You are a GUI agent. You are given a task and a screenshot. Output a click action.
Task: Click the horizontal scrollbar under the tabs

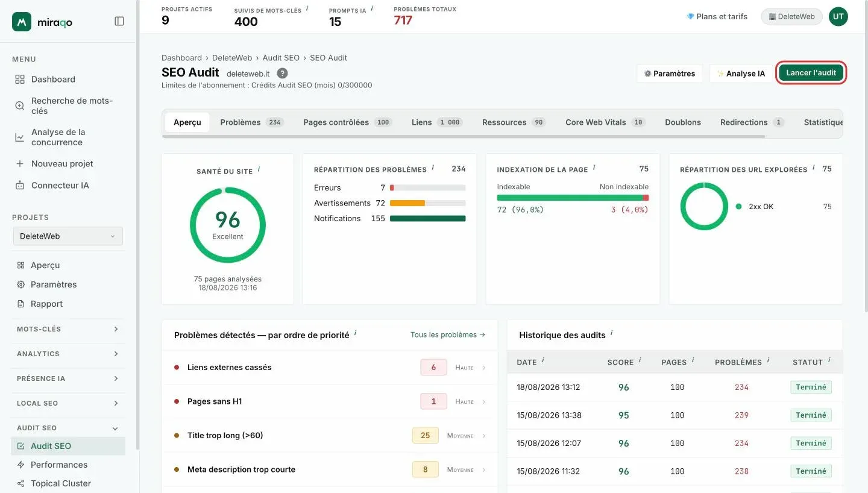464,137
